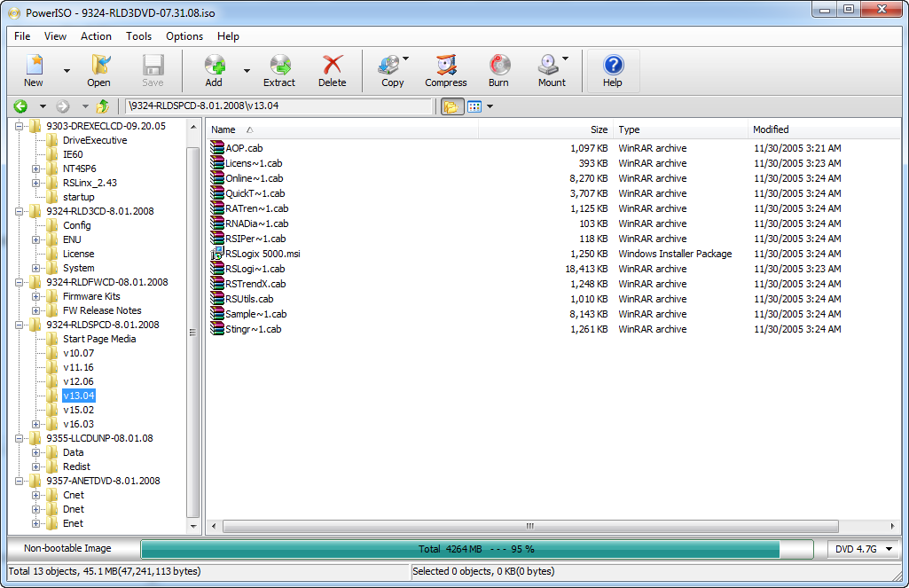
Task: Select the Online~1.cab archive icon
Action: coord(217,178)
